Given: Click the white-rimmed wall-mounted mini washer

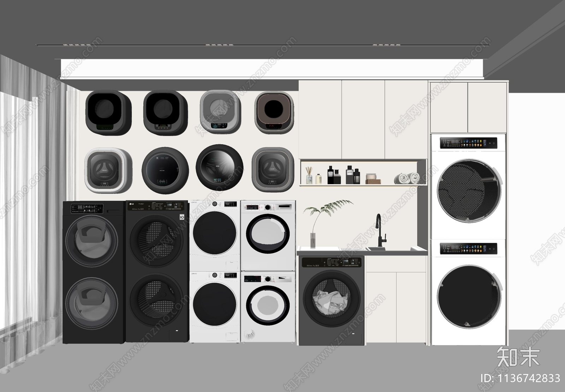Looking at the screenshot, I should coord(108,170).
